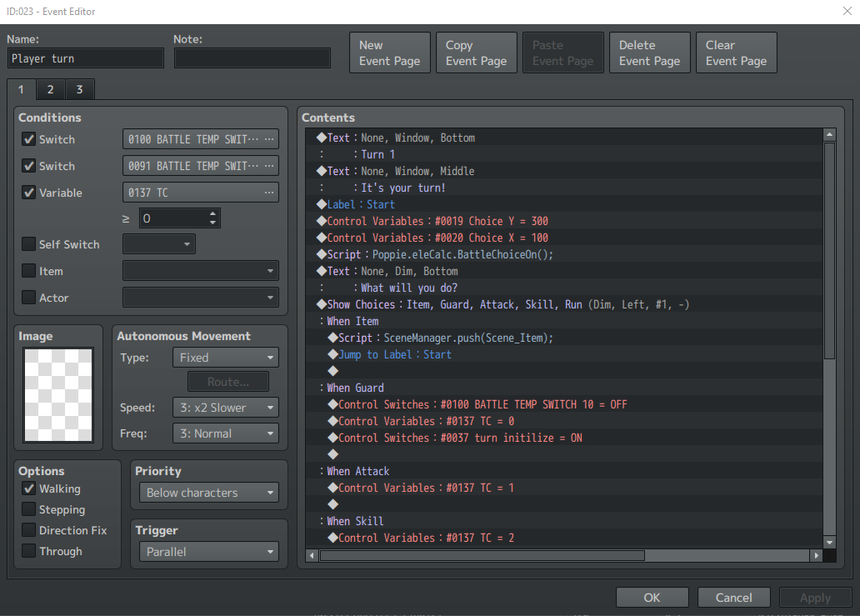The width and height of the screenshot is (860, 616).
Task: Increase the variable value with up arrow
Action: pyautogui.click(x=213, y=213)
